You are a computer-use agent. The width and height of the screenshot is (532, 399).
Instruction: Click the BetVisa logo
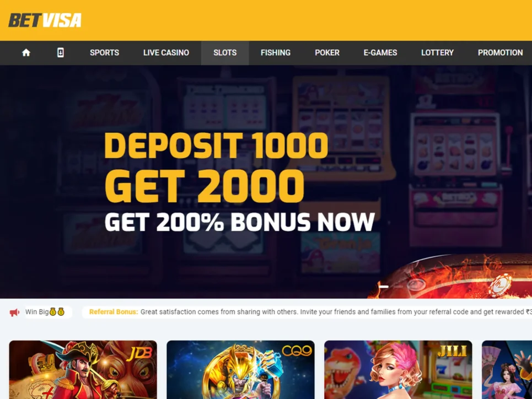coord(45,20)
